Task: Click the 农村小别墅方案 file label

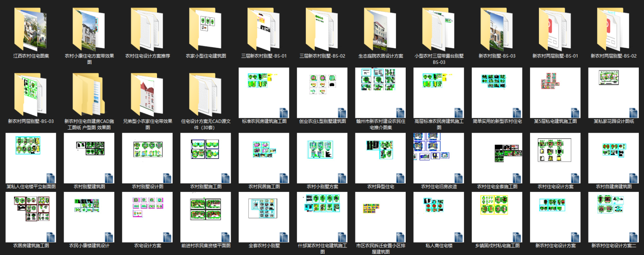Action: (x=322, y=187)
